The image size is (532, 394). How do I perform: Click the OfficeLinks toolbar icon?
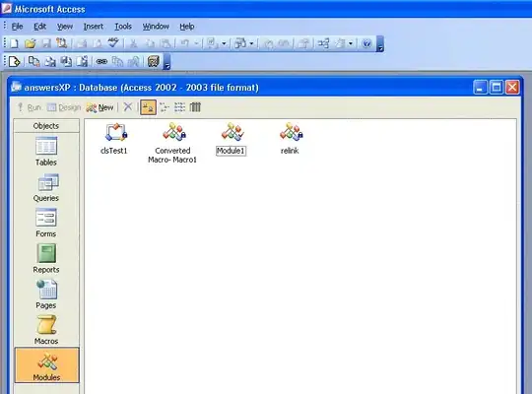212,43
